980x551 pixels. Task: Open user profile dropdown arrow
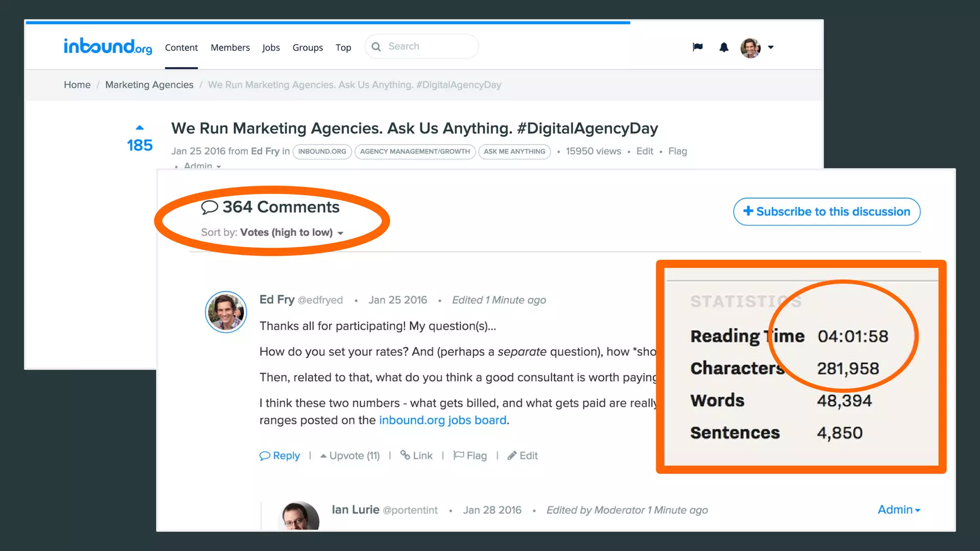(x=770, y=47)
